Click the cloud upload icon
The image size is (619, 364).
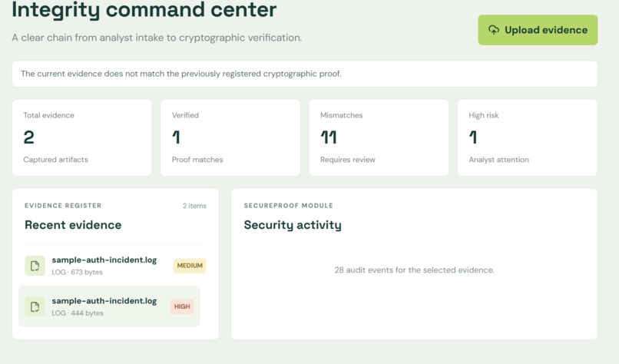click(494, 30)
